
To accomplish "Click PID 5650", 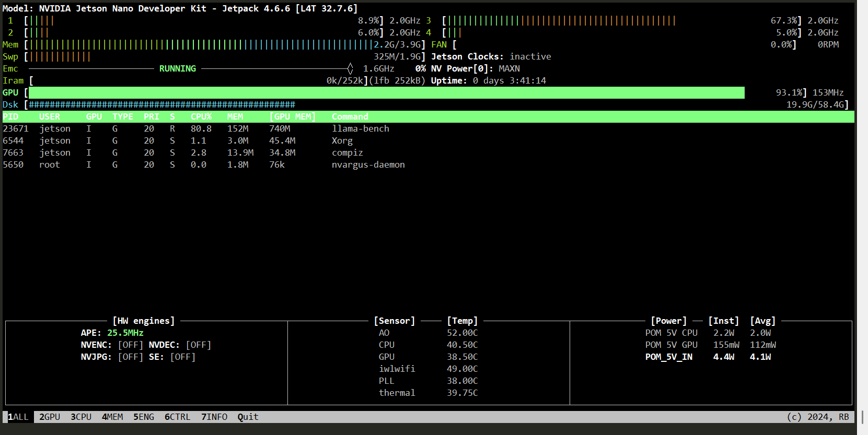I will coord(13,165).
